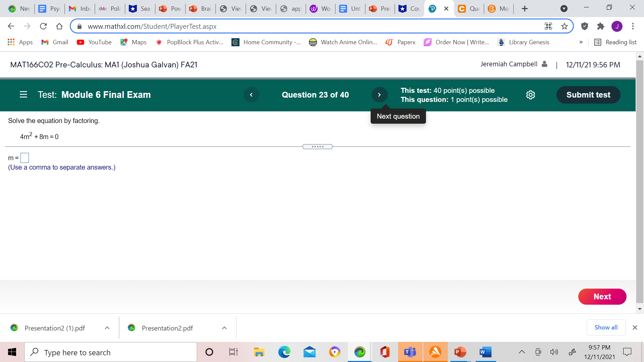644x362 pixels.
Task: Open the Reading list
Action: (615, 42)
